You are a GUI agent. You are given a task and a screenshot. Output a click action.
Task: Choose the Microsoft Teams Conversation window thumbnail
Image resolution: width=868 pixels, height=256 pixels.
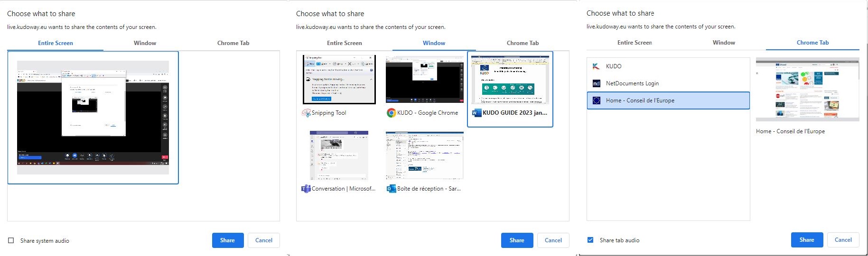tap(339, 155)
